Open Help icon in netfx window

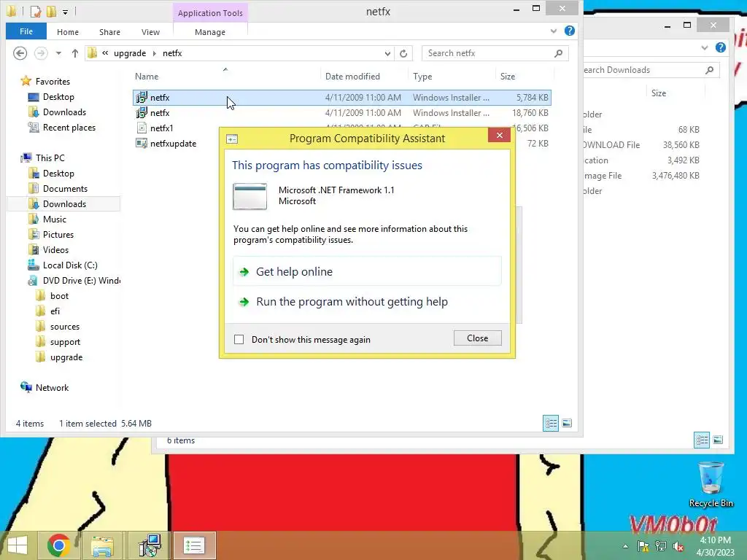coord(569,31)
